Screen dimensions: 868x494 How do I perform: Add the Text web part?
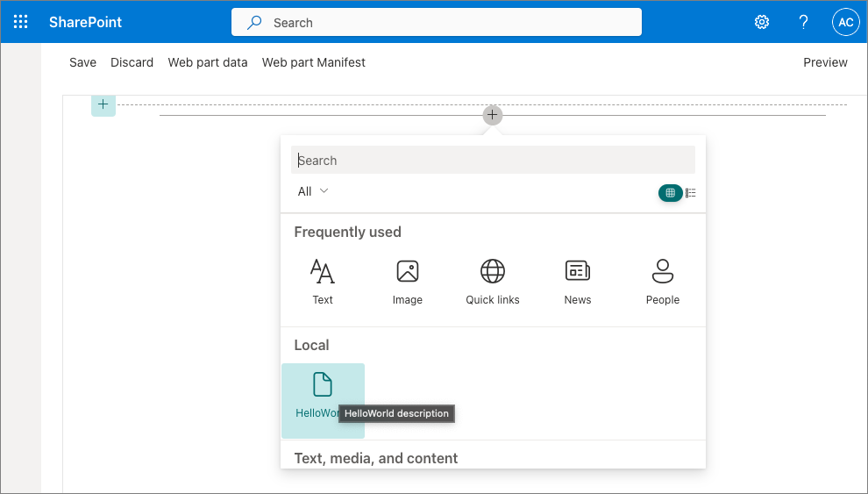click(322, 282)
